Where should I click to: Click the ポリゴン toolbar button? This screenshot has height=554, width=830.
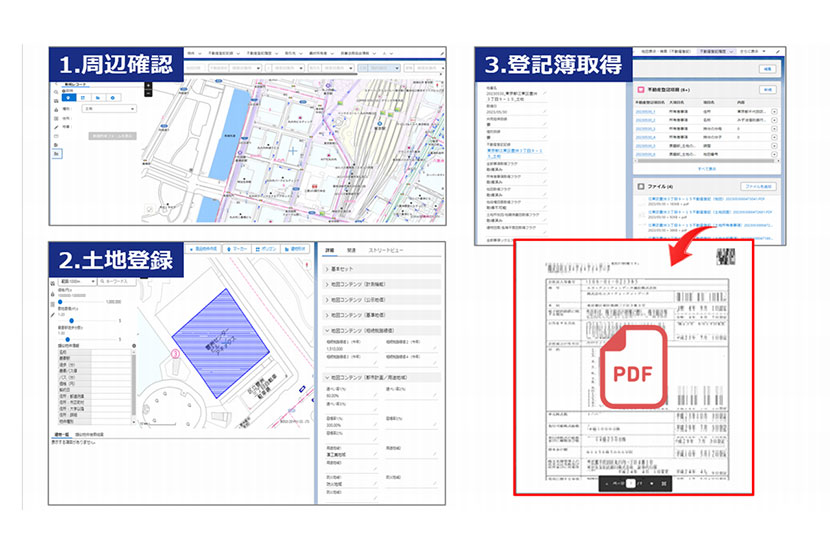coord(266,249)
